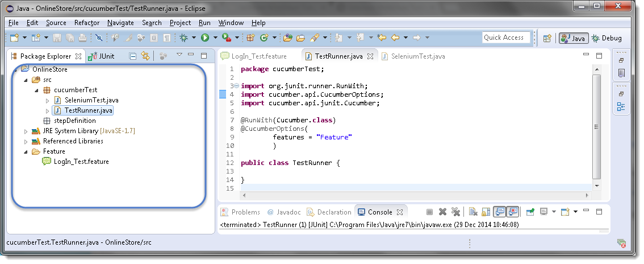
Task: Switch to the Declaration tab
Action: point(329,212)
